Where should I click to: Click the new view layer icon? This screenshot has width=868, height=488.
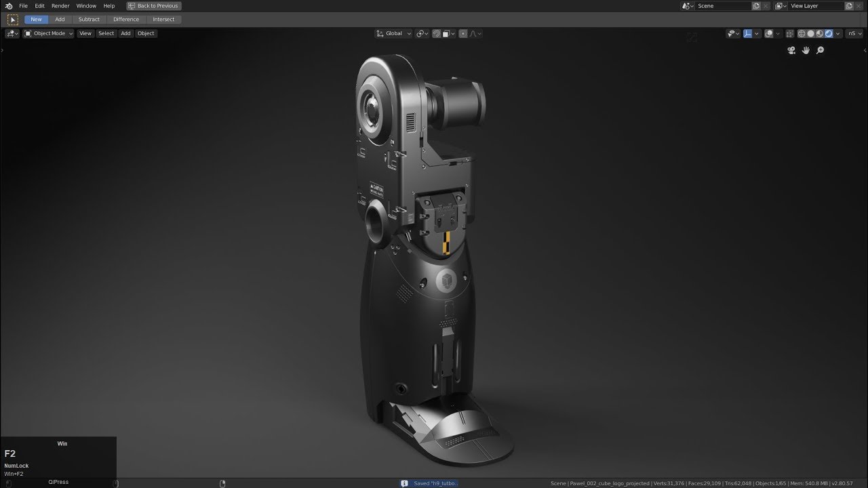[x=849, y=5]
